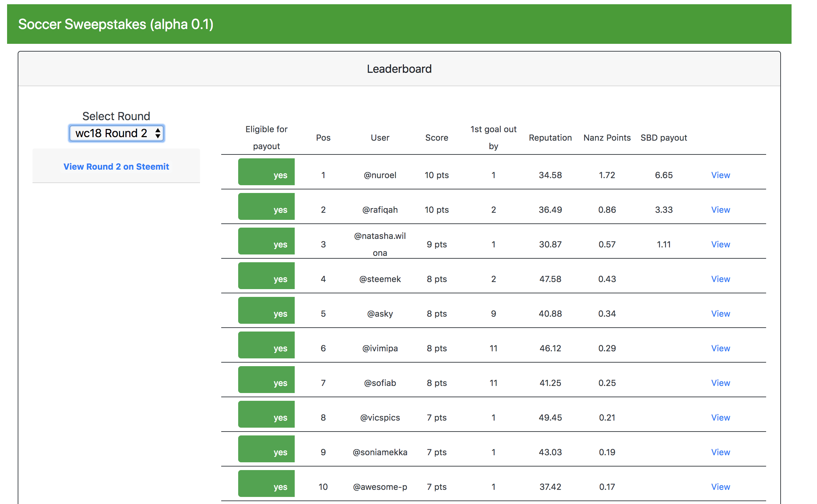Open the Select Round dropdown
The width and height of the screenshot is (817, 504).
click(116, 133)
